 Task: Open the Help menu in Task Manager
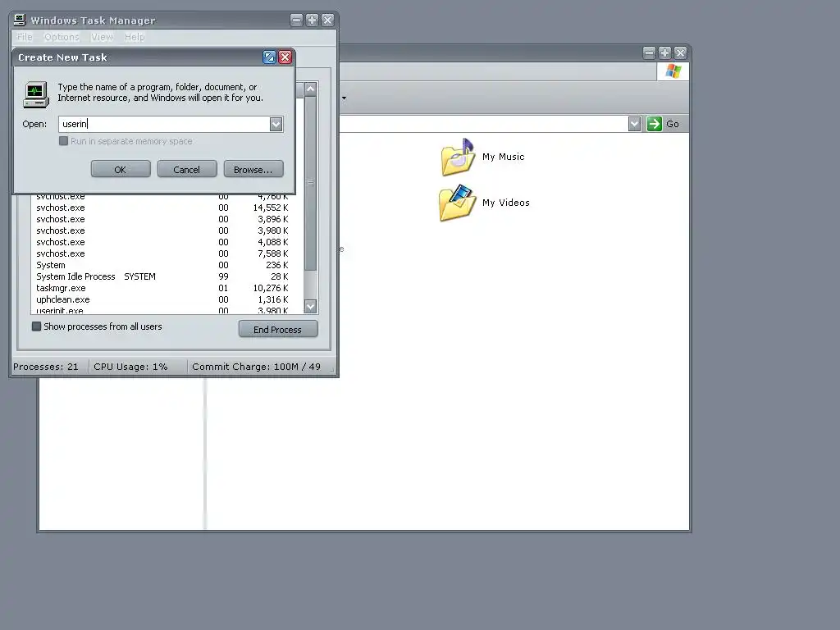[135, 37]
